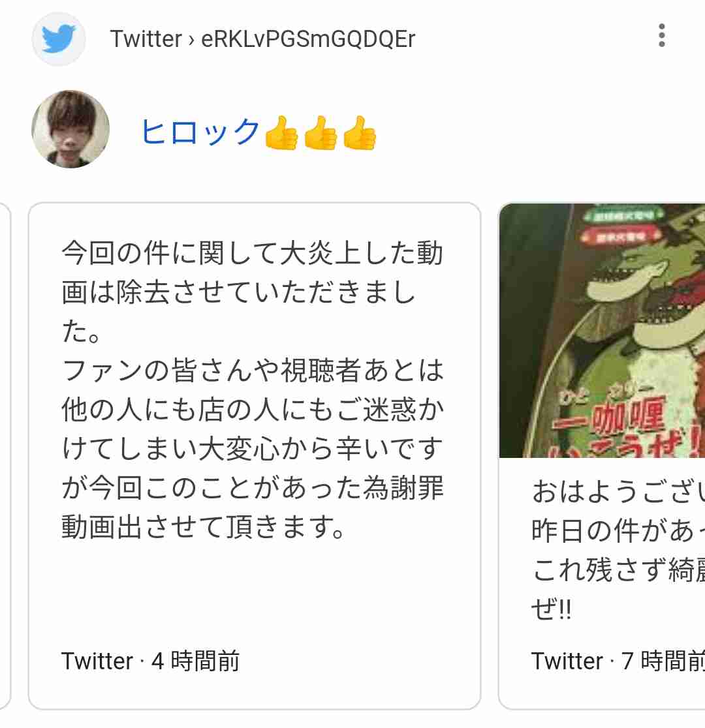Click the middle thumbs-up emoji
Screen dimensions: 705x728
tap(321, 133)
